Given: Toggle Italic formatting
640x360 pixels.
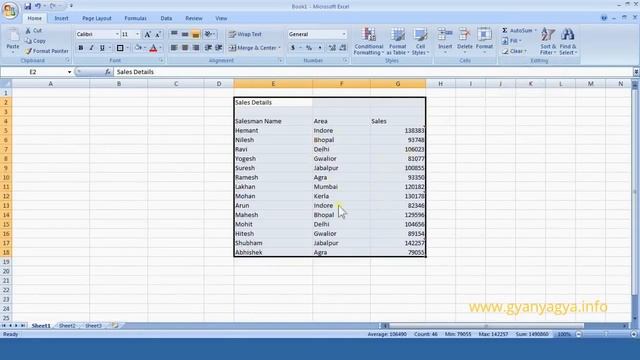Looking at the screenshot, I should pos(91,48).
